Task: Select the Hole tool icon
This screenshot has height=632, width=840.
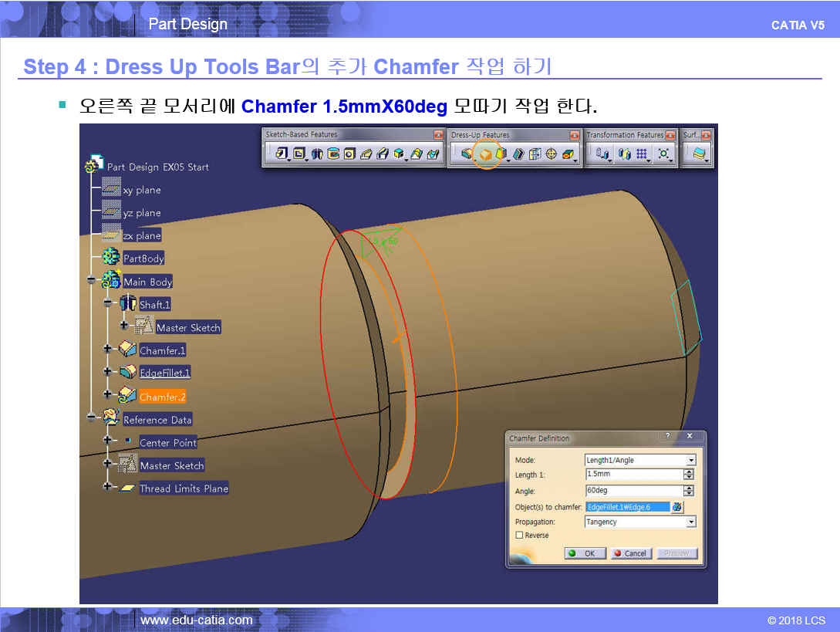Action: click(x=349, y=154)
